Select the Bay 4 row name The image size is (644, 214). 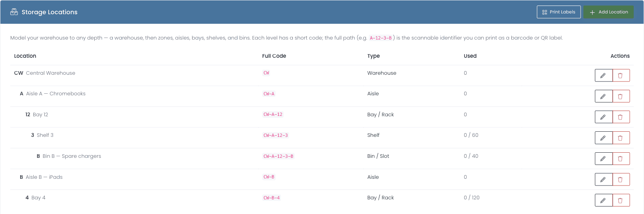click(x=38, y=198)
